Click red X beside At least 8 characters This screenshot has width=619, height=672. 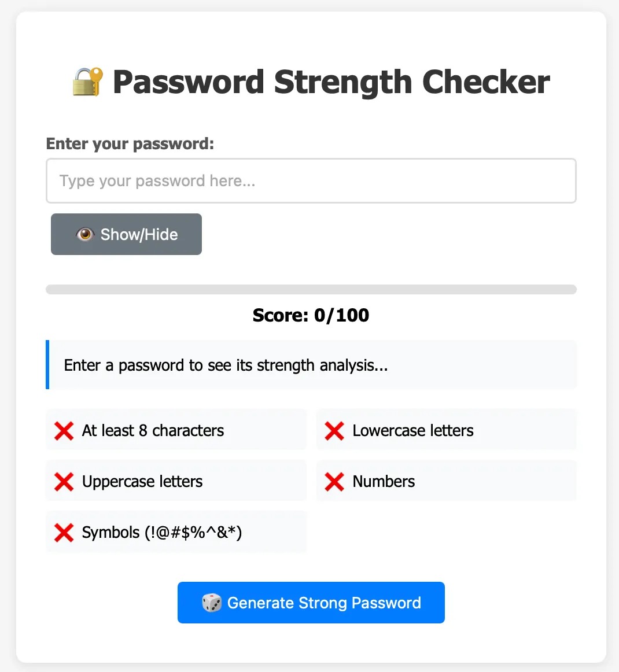(x=64, y=431)
